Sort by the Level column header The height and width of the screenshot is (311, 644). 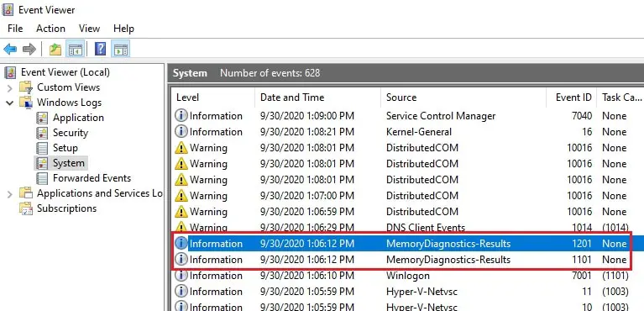(212, 98)
